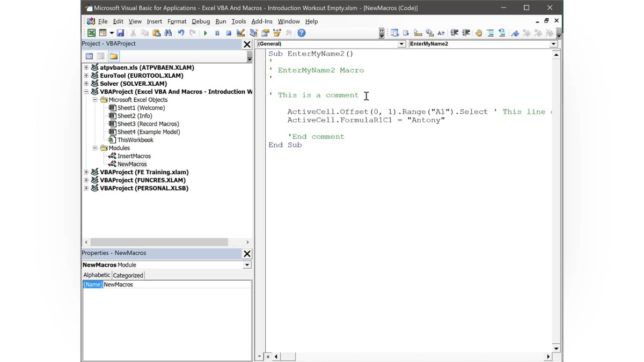The height and width of the screenshot is (362, 644).
Task: Toggle a breakpoint with the hand icon
Action: 478,33
